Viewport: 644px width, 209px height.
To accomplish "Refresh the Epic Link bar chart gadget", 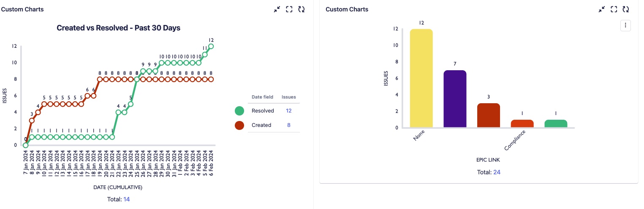I will [626, 9].
